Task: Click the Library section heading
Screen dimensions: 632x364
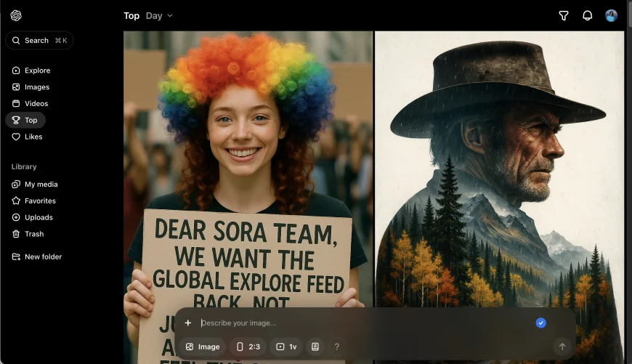Action: (24, 166)
